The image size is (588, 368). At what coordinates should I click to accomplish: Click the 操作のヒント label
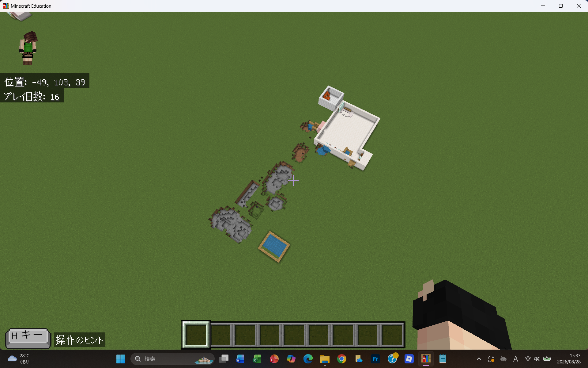pos(80,340)
